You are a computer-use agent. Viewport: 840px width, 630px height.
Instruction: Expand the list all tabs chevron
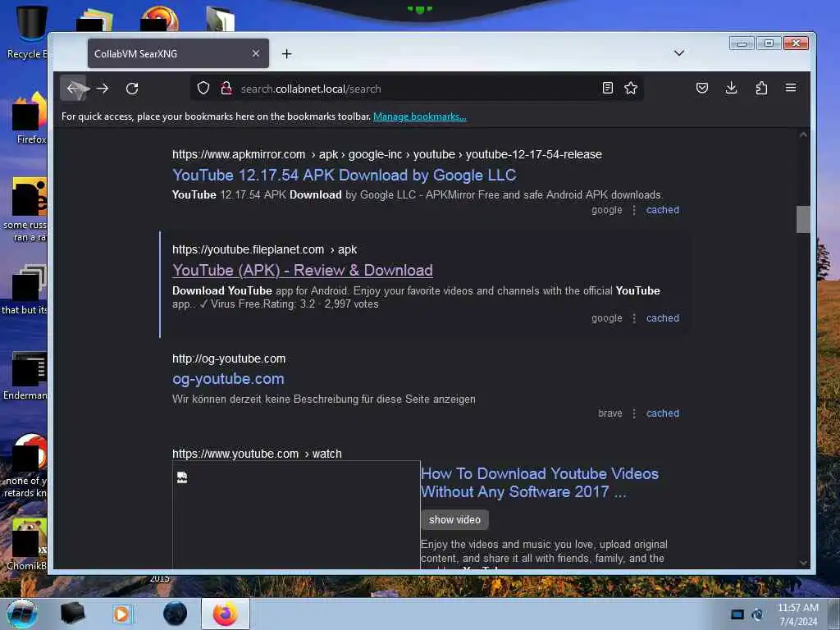pos(678,53)
